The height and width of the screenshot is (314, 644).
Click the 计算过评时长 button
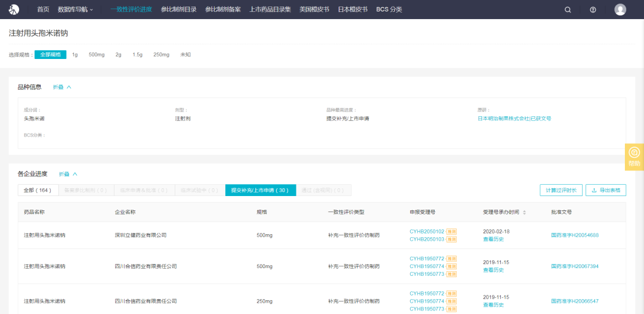coord(561,191)
